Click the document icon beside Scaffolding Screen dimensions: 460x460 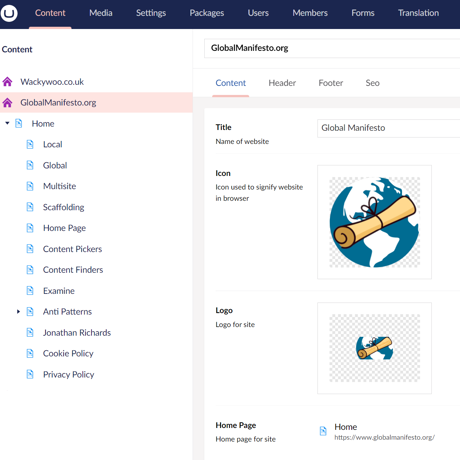(x=30, y=207)
